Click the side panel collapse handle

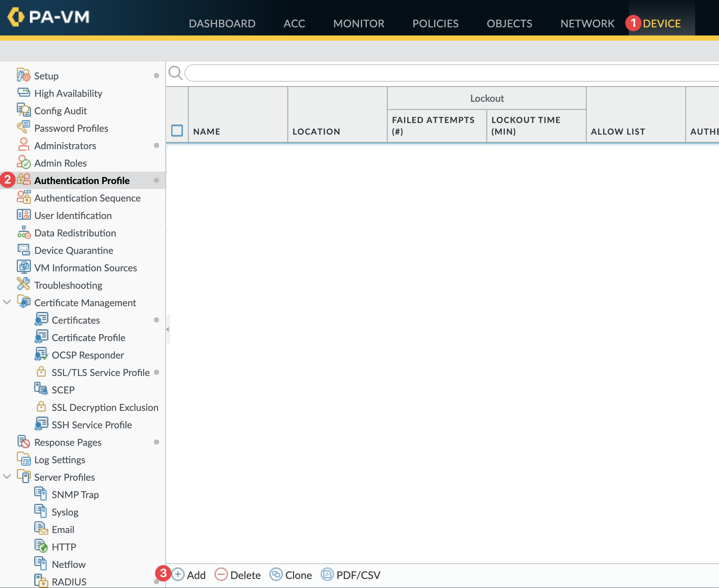167,329
